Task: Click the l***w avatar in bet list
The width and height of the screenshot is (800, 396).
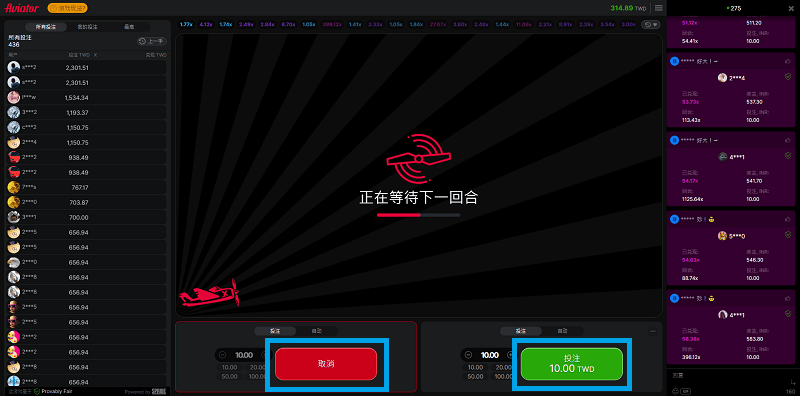Action: (x=14, y=97)
